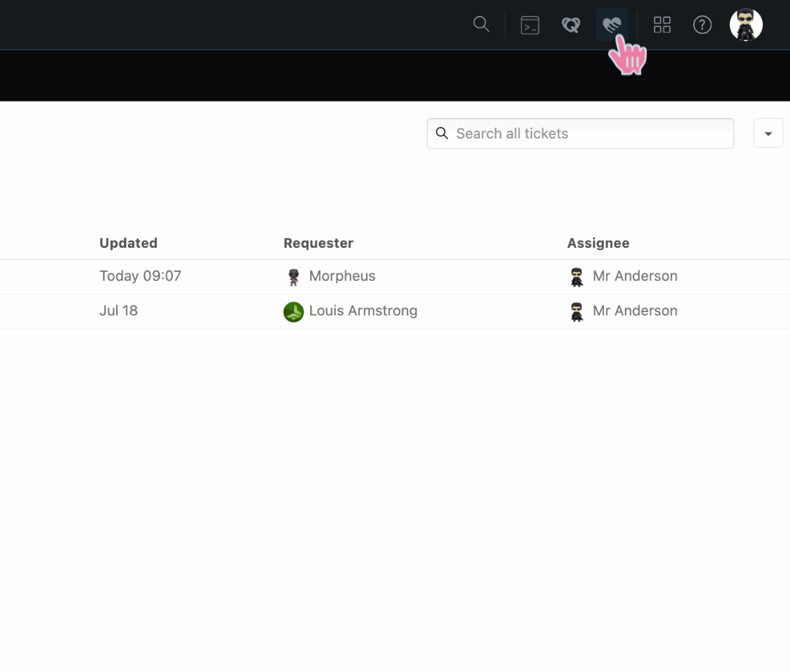790x672 pixels.
Task: Click requester name Morpheus
Action: 342,276
